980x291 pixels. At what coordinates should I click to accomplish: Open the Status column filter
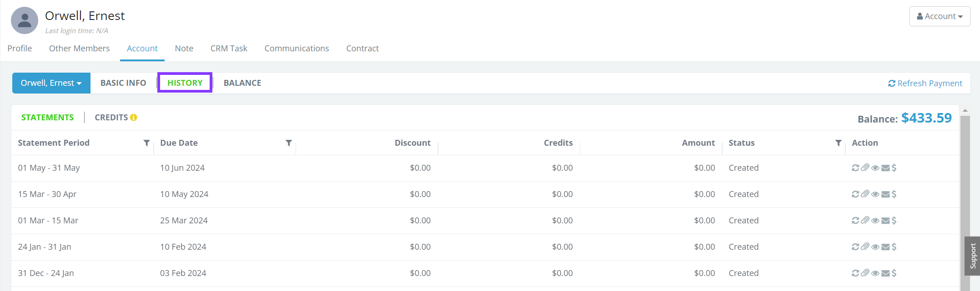(x=838, y=143)
